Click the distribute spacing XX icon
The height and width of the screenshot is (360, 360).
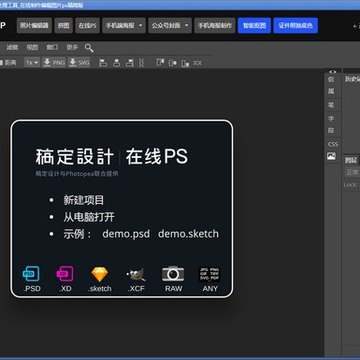[197, 63]
